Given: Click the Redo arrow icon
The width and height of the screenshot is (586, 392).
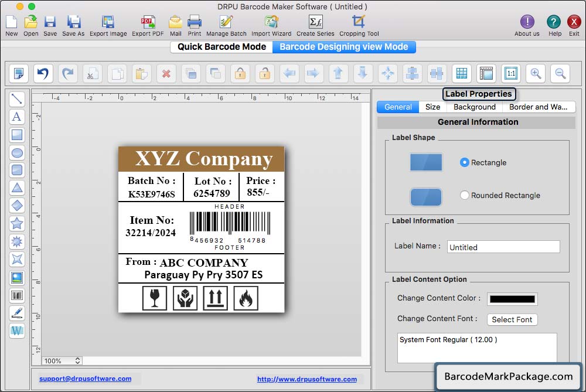Looking at the screenshot, I should click(67, 73).
